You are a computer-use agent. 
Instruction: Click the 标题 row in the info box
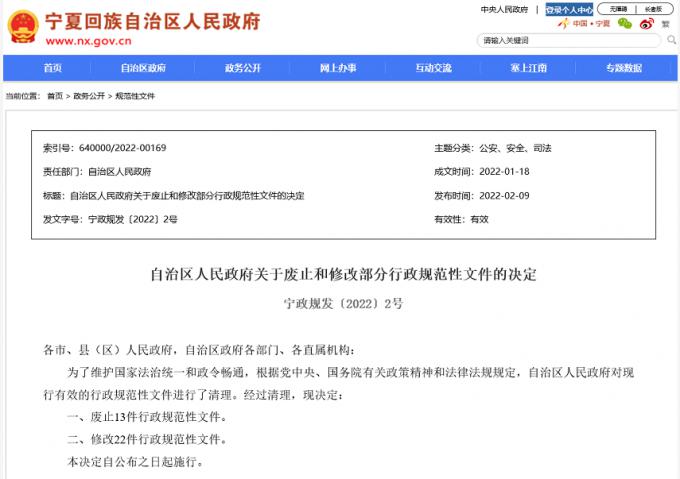tap(173, 196)
